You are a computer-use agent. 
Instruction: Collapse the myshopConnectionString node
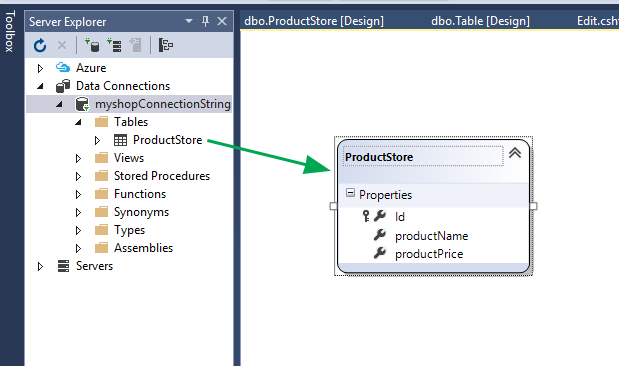tap(59, 104)
